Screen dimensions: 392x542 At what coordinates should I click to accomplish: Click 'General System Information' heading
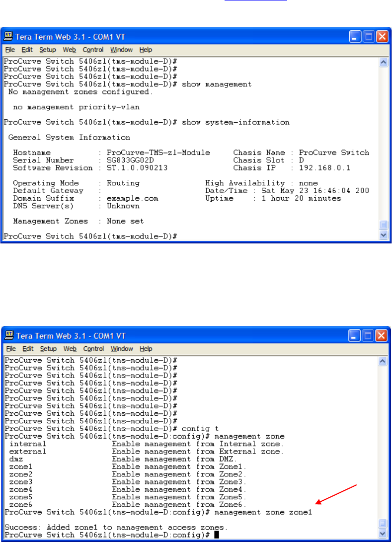pyautogui.click(x=69, y=138)
